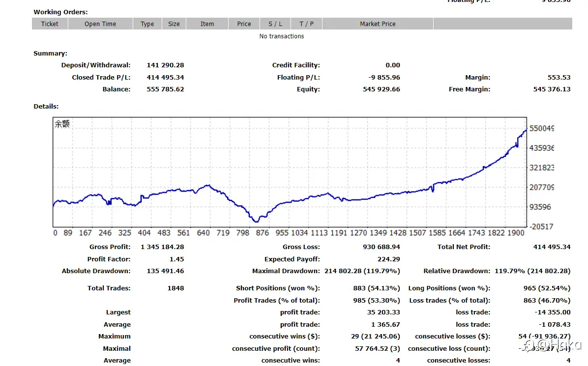Image resolution: width=588 pixels, height=366 pixels.
Task: Click the chart's 余额 legend label
Action: [62, 124]
